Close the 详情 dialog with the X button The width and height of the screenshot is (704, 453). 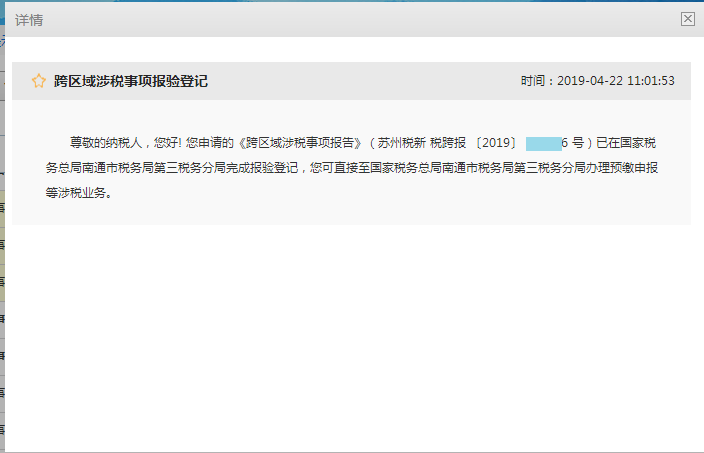click(687, 19)
